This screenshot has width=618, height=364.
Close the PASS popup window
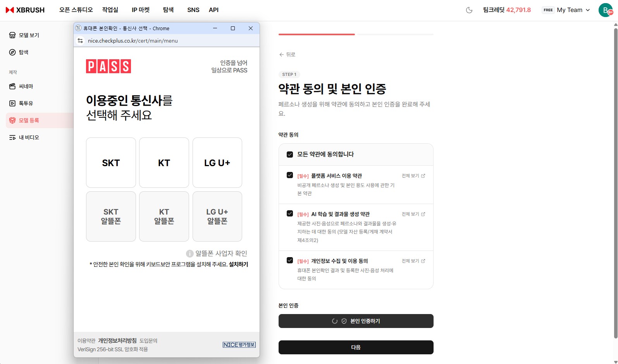coord(251,28)
